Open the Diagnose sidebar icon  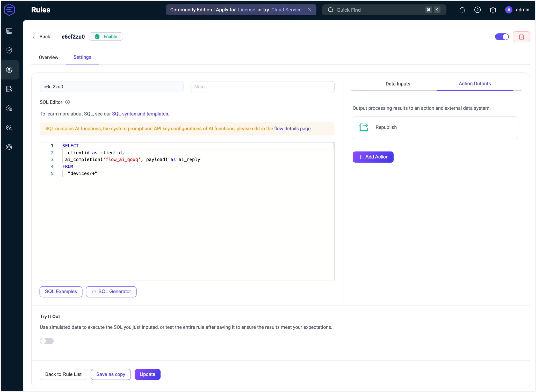9,128
